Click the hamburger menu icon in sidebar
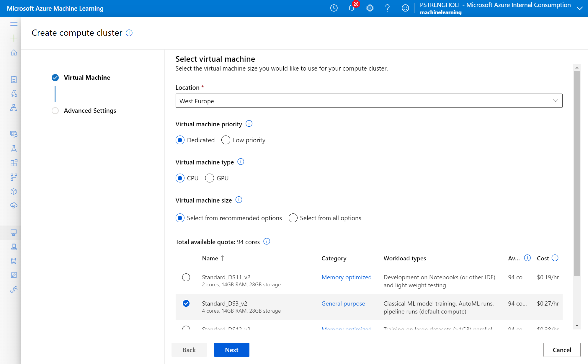The width and height of the screenshot is (588, 364). point(14,24)
